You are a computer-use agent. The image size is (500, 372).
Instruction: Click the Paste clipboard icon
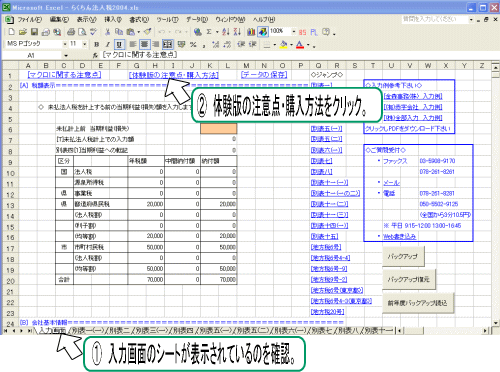[x=131, y=32]
